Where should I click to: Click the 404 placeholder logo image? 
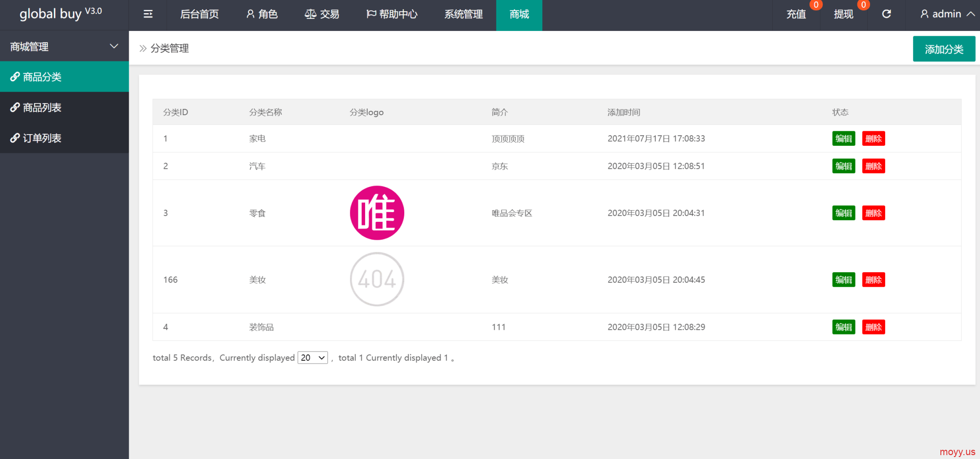click(377, 279)
